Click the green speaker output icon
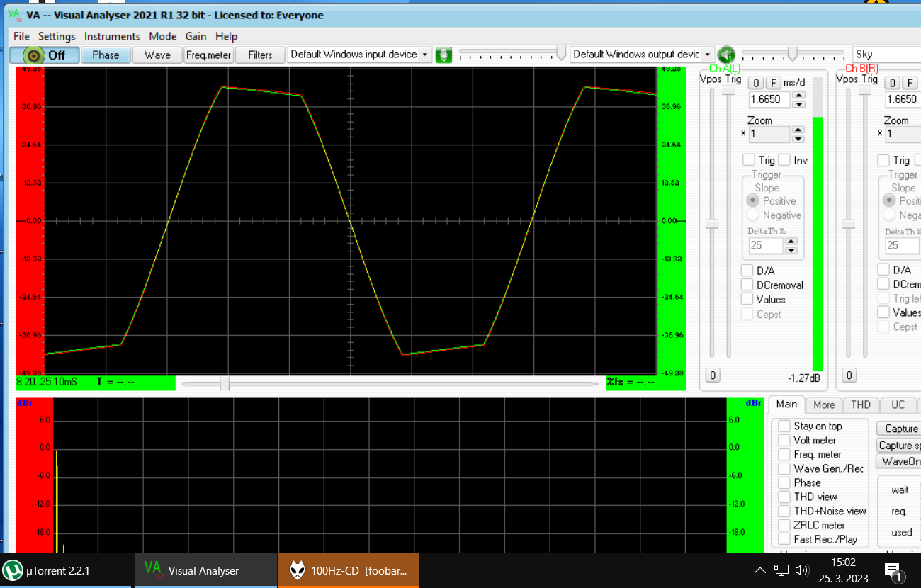The height and width of the screenshot is (588, 921). (x=725, y=55)
